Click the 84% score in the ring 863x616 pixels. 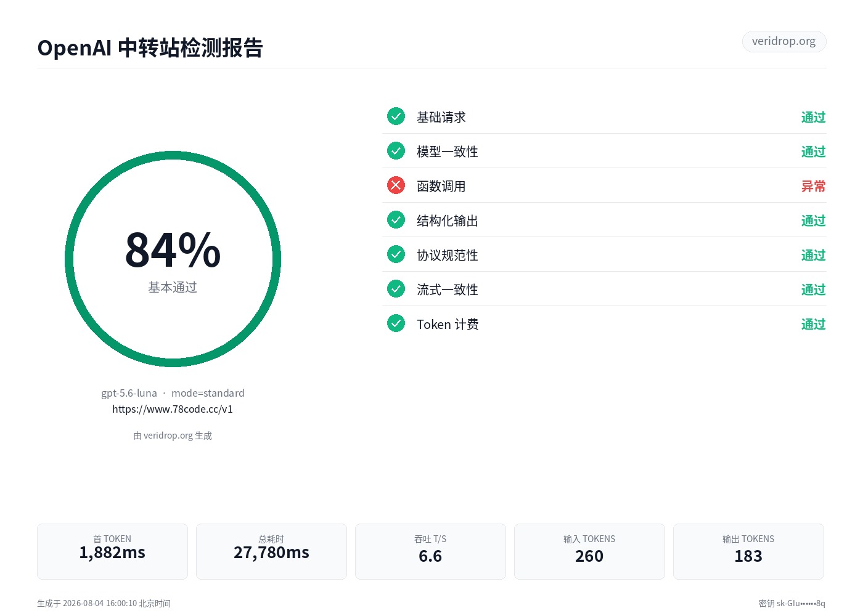tap(173, 250)
